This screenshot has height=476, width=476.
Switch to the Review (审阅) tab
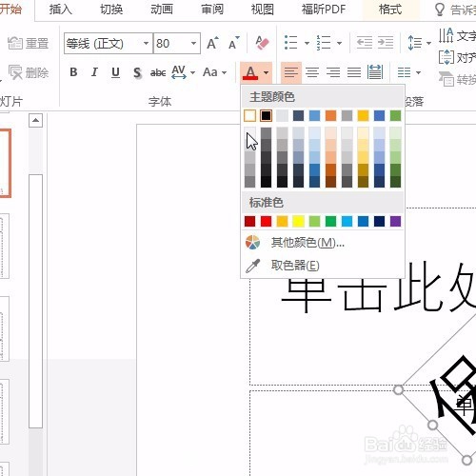click(212, 10)
